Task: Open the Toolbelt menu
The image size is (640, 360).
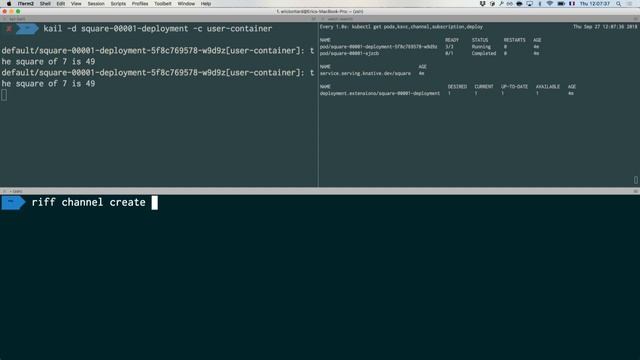Action: pyautogui.click(x=163, y=4)
